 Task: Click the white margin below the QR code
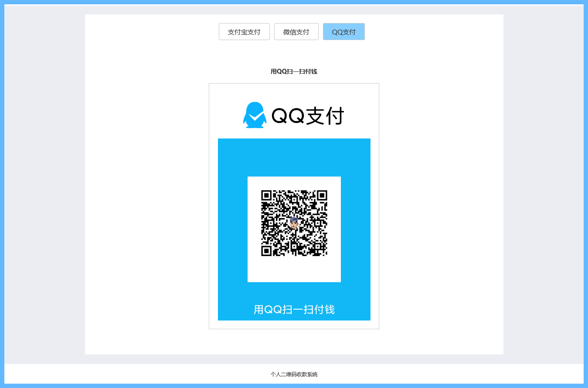(x=294, y=270)
